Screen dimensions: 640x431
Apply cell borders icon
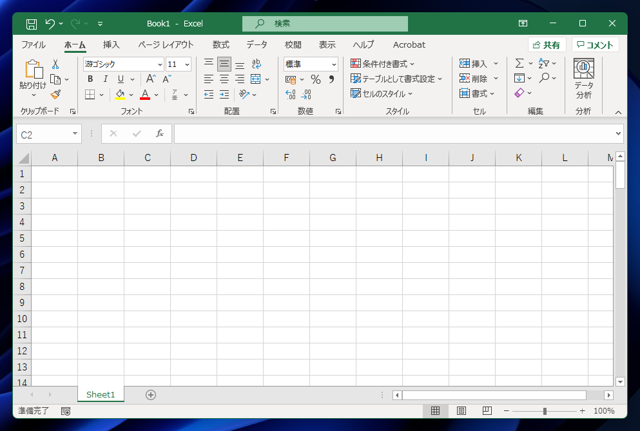(x=90, y=95)
